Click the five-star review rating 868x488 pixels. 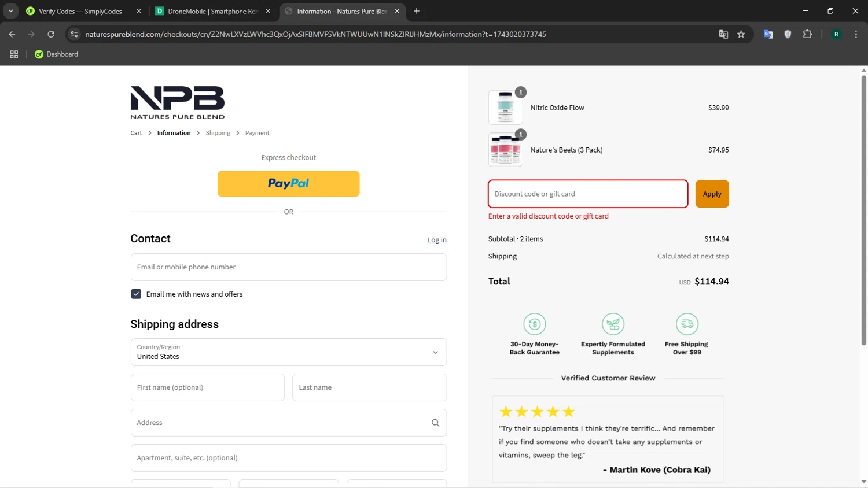tap(537, 412)
